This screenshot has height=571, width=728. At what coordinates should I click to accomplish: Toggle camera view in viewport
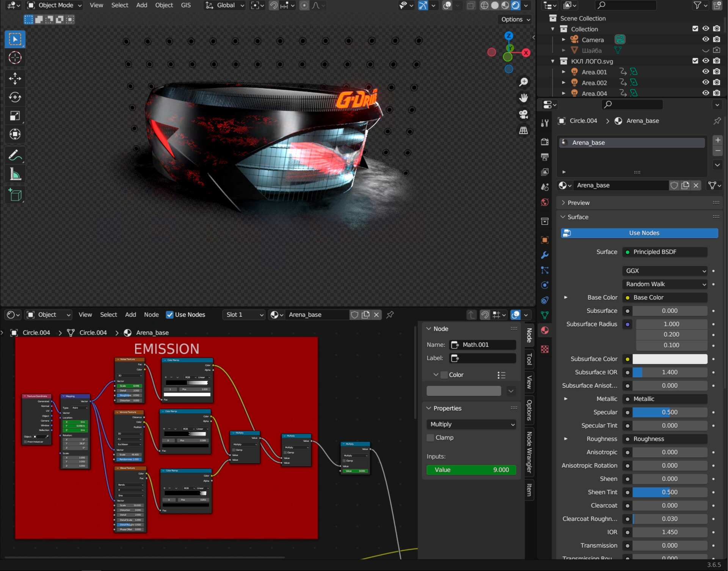click(524, 114)
